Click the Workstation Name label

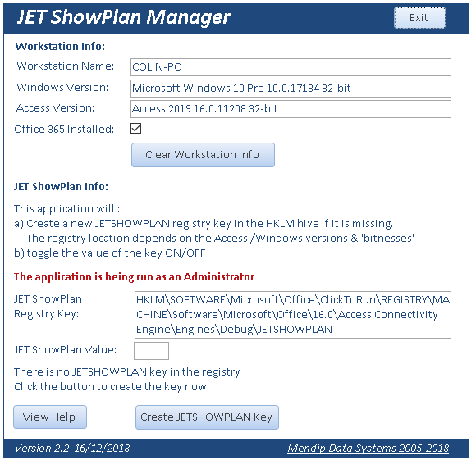coord(66,66)
